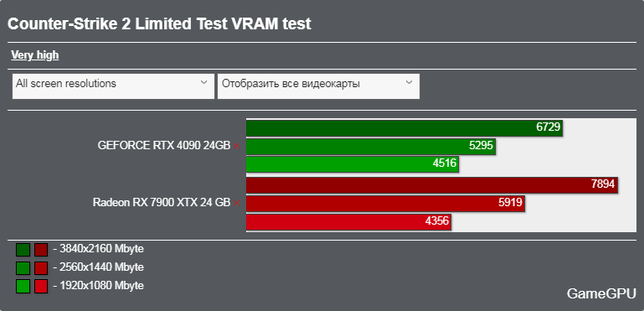Viewport: 644px width, 311px height.
Task: Click the chevron arrow of the resolutions combo box
Action: click(204, 82)
